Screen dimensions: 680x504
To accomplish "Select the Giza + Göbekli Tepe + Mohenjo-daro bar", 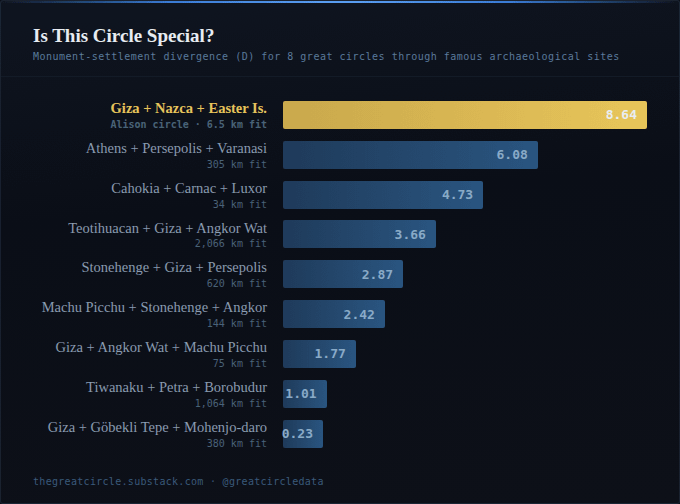I will (x=302, y=434).
